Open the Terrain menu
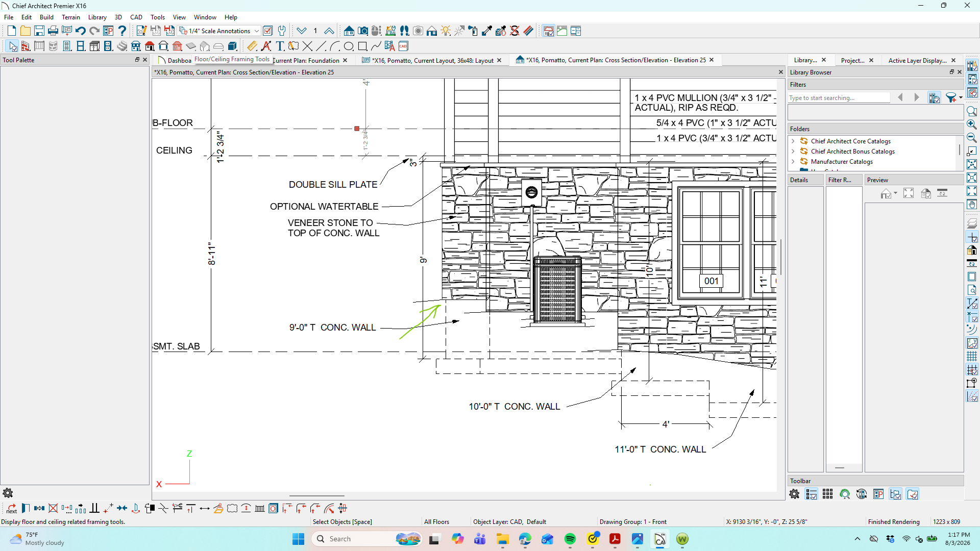980x551 pixels. 71,17
